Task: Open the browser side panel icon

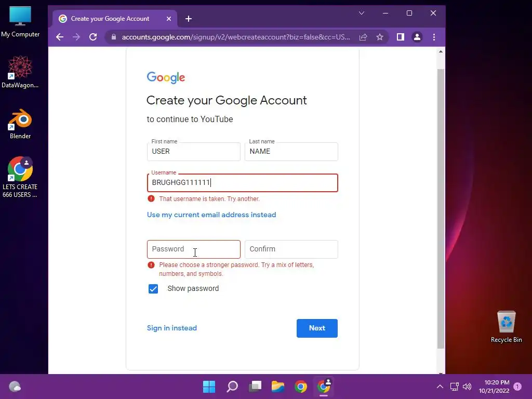Action: tap(401, 37)
